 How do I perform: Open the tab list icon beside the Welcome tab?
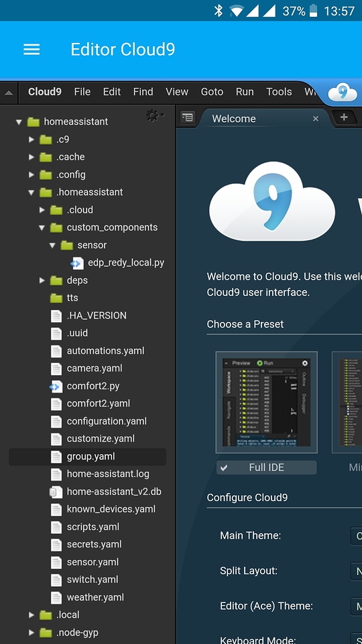(188, 117)
